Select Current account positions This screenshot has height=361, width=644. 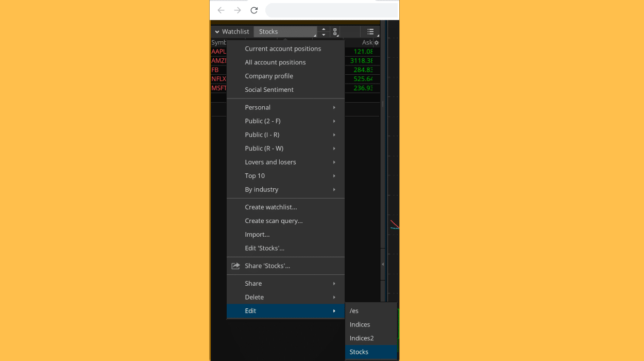(283, 48)
